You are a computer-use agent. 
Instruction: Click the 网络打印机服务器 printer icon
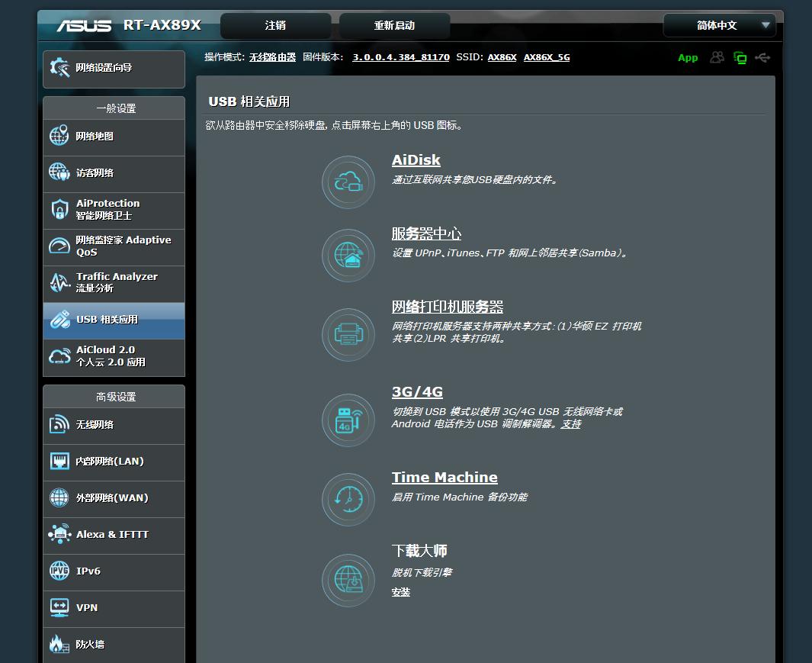point(348,334)
